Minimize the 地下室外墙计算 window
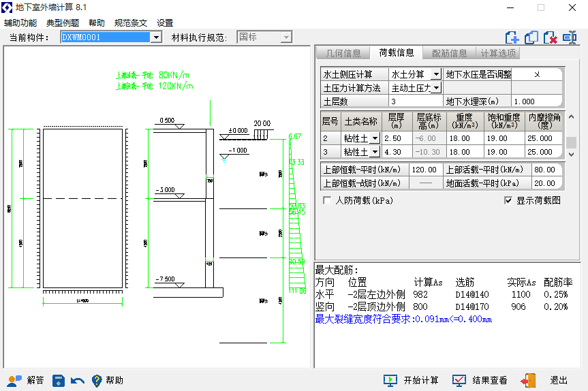 510,7
